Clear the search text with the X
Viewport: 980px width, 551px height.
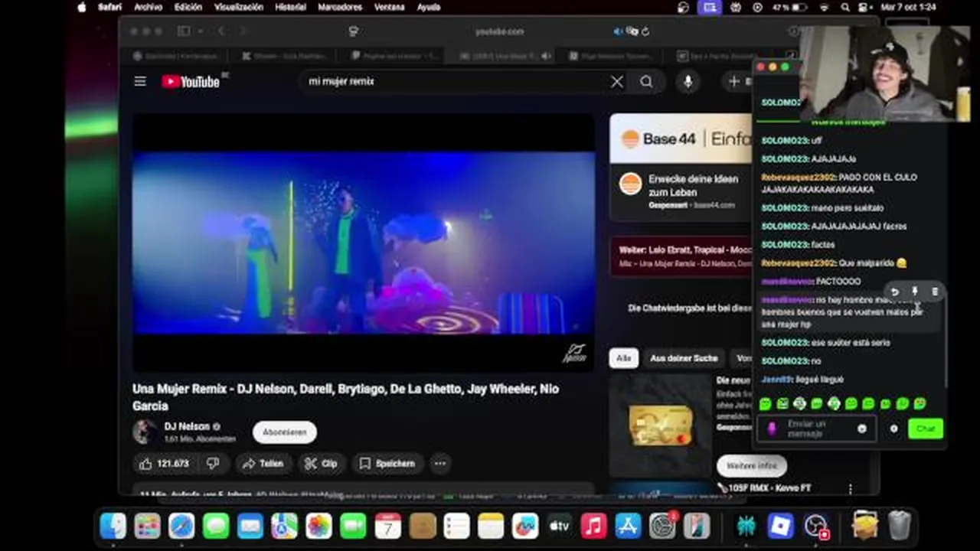tap(617, 82)
